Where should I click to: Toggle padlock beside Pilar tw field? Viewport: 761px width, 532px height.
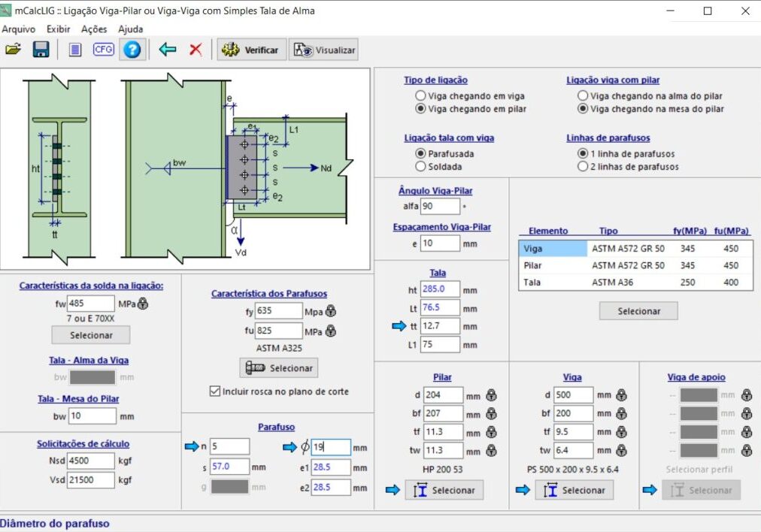[x=491, y=451]
